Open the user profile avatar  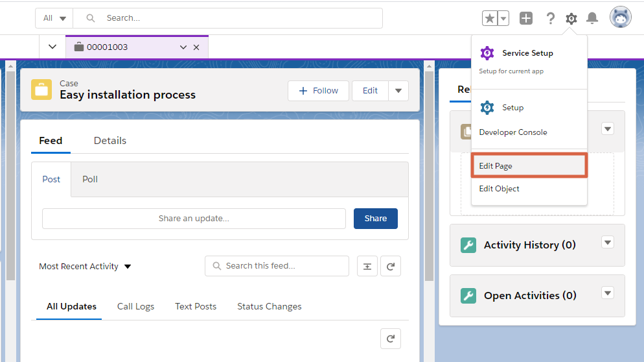[620, 18]
